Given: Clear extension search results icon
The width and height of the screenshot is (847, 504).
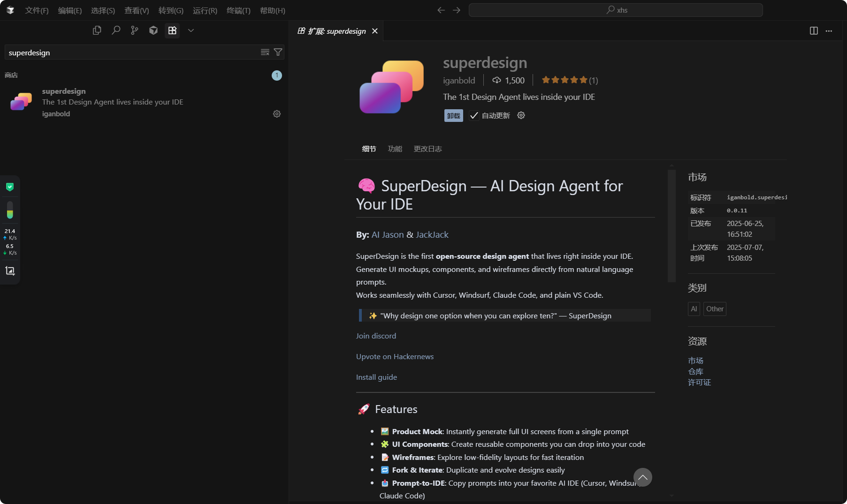Looking at the screenshot, I should (265, 52).
